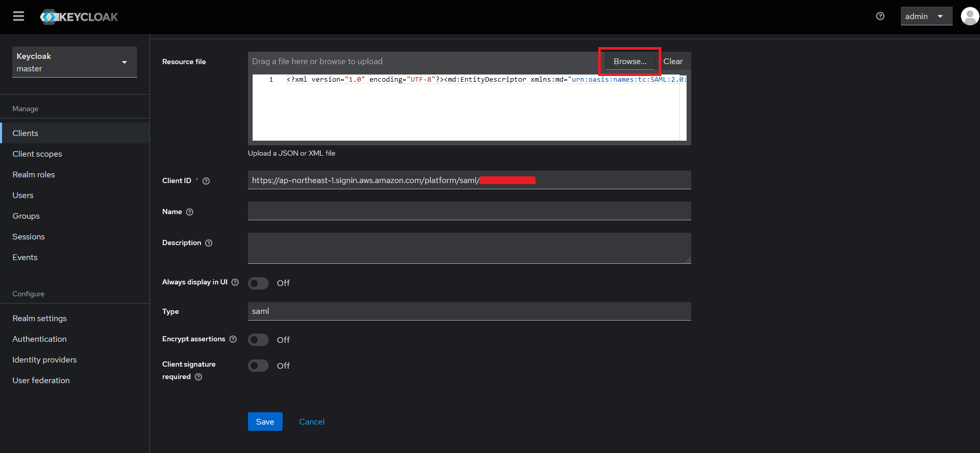Click the Type field showing saml
This screenshot has width=980, height=453.
[470, 311]
